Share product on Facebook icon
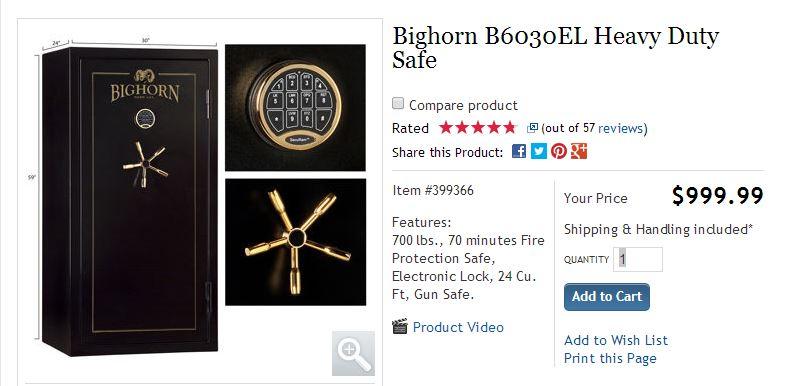Viewport: 806px width, 386px height. coord(519,151)
